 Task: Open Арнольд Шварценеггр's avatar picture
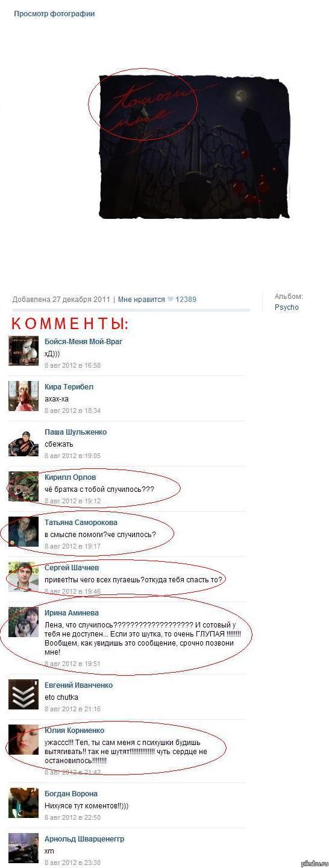pyautogui.click(x=23, y=848)
